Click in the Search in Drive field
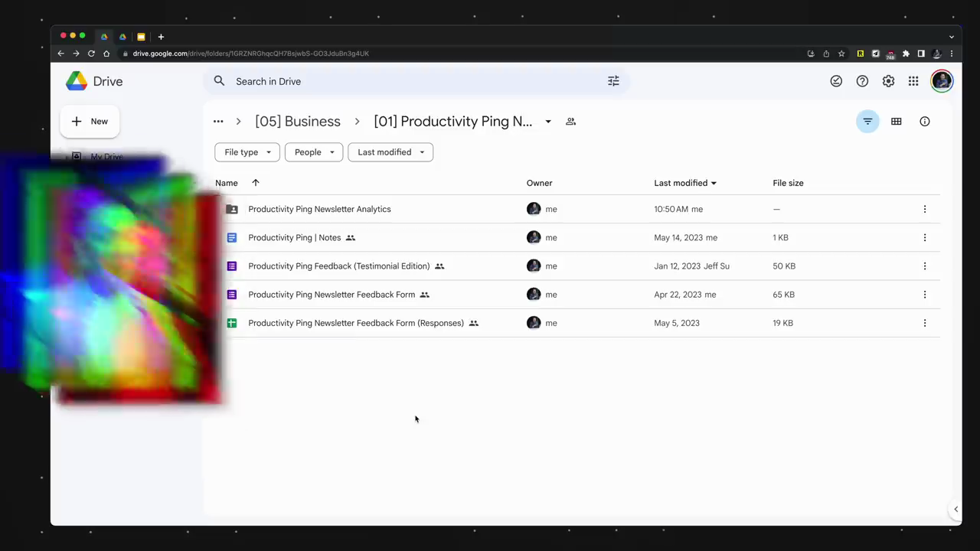 (417, 81)
